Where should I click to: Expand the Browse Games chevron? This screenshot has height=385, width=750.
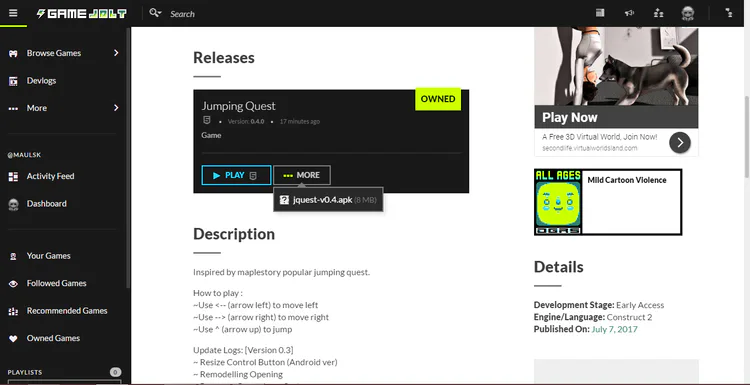tap(116, 53)
